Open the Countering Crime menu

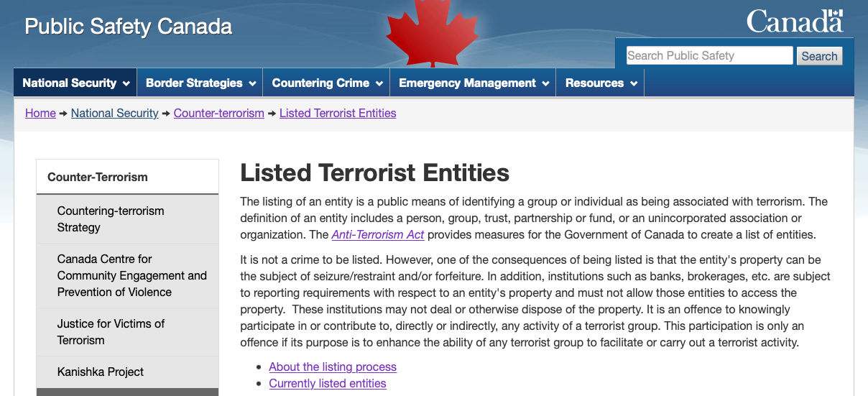(x=326, y=83)
